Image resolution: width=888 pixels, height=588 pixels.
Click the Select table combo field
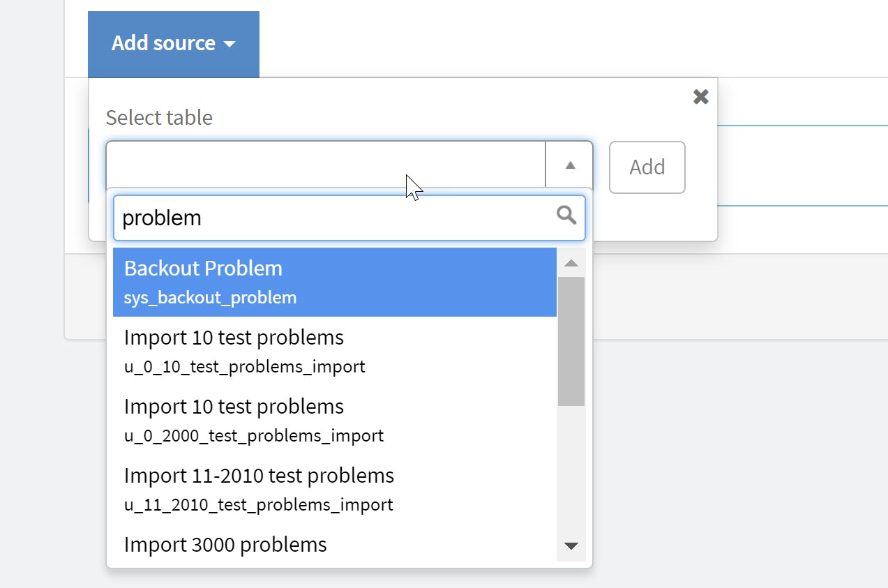tap(325, 166)
